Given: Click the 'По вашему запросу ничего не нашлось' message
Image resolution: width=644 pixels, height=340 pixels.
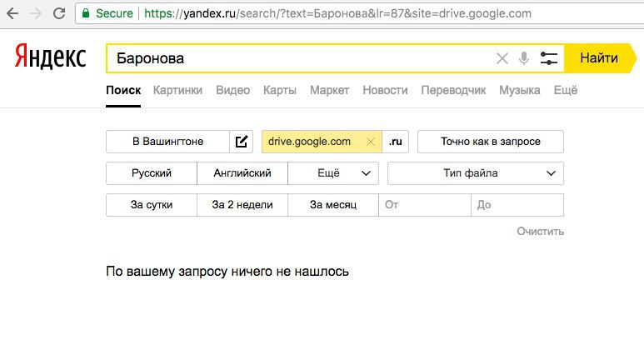Looking at the screenshot, I should 227,272.
